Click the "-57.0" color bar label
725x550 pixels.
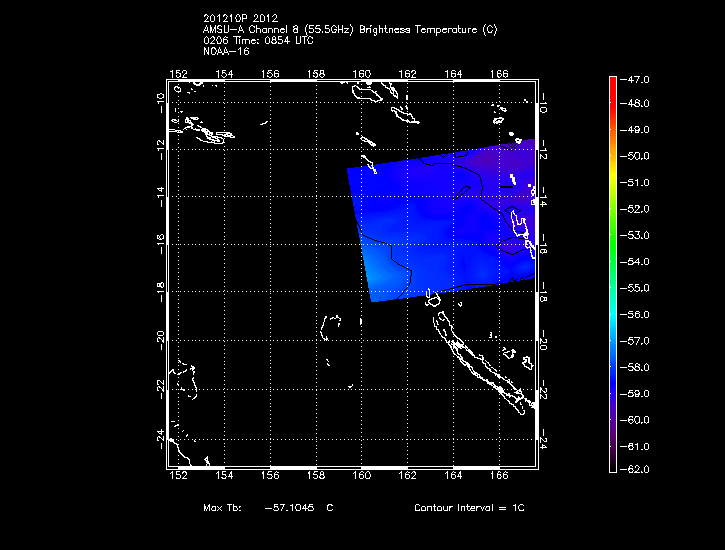[634, 341]
